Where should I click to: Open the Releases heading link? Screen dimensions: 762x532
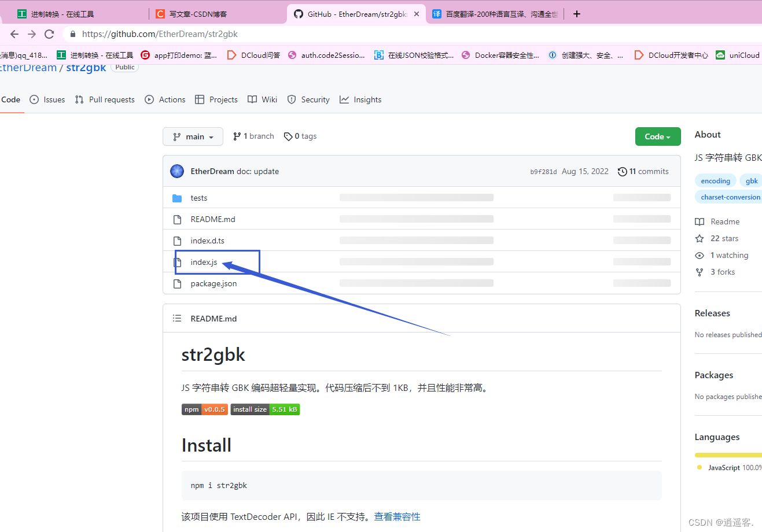(x=712, y=313)
